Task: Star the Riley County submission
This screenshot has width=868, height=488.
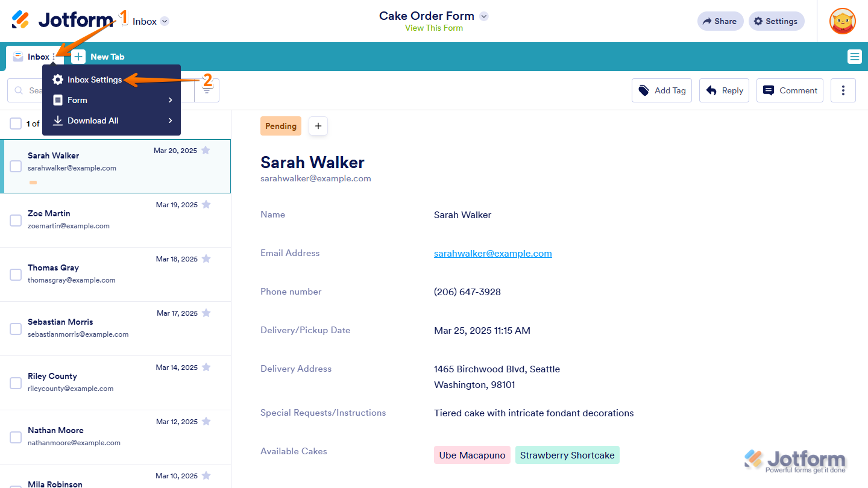Action: [206, 368]
